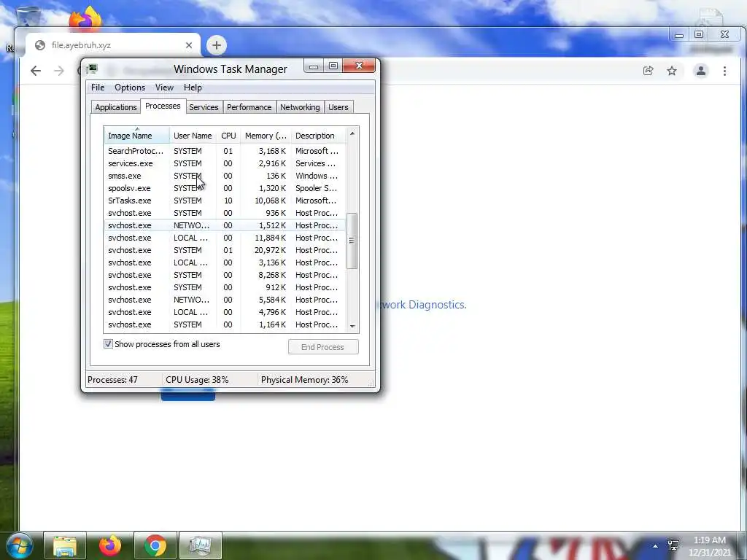
Task: Switch to the Performance tab
Action: point(249,107)
